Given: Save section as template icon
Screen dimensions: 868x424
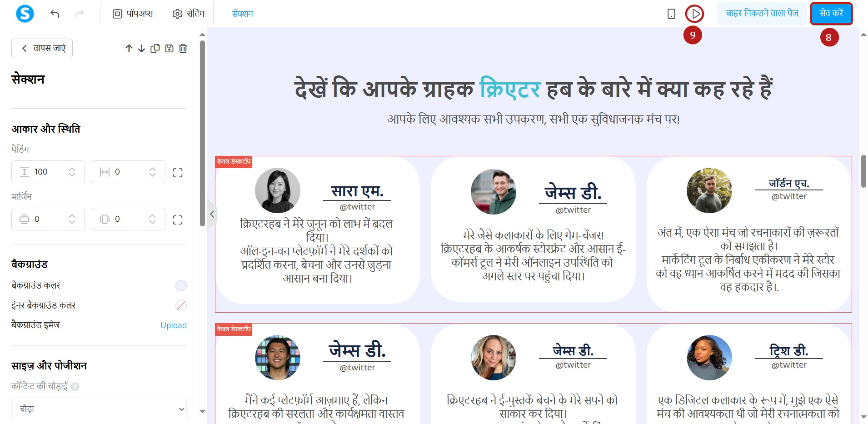Looking at the screenshot, I should [169, 48].
